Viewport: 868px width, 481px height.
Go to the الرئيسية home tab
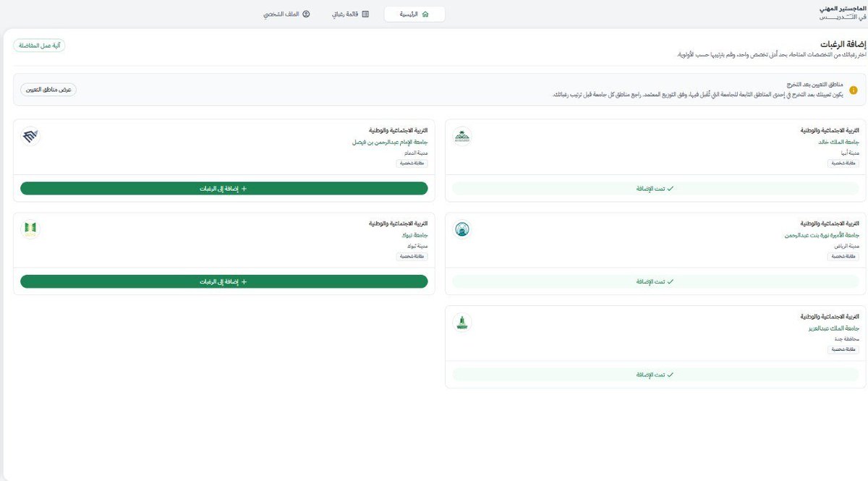point(414,14)
